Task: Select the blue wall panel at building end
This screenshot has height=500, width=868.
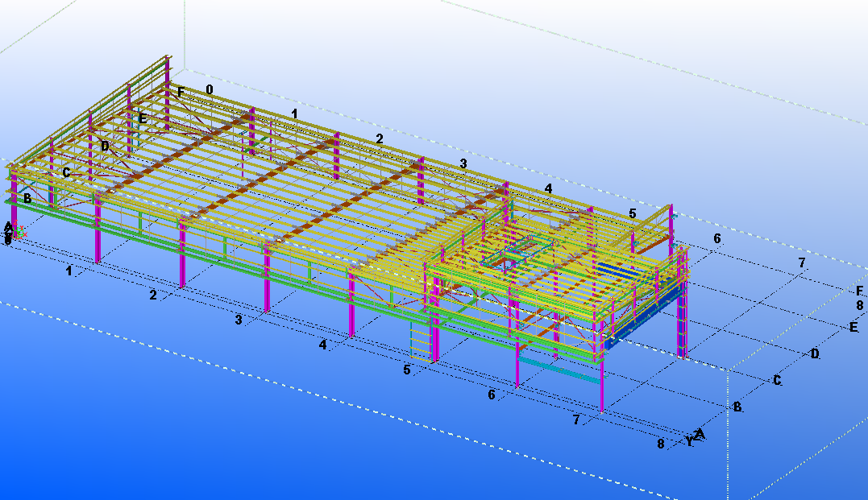Action: [642, 320]
